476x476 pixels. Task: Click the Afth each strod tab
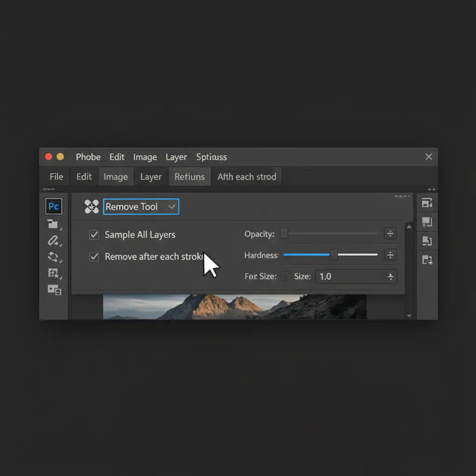point(247,177)
